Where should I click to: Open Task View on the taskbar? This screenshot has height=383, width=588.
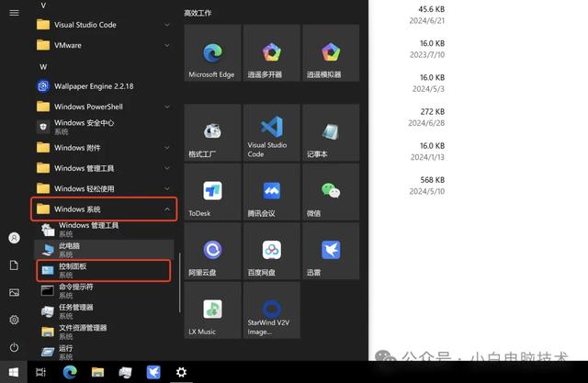[x=40, y=372]
